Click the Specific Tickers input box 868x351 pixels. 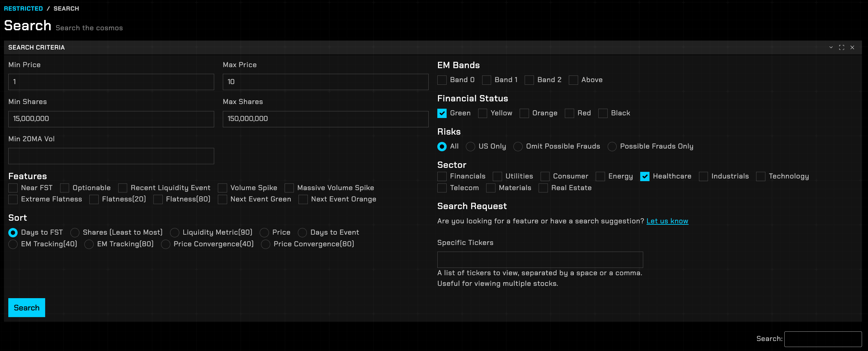point(540,260)
